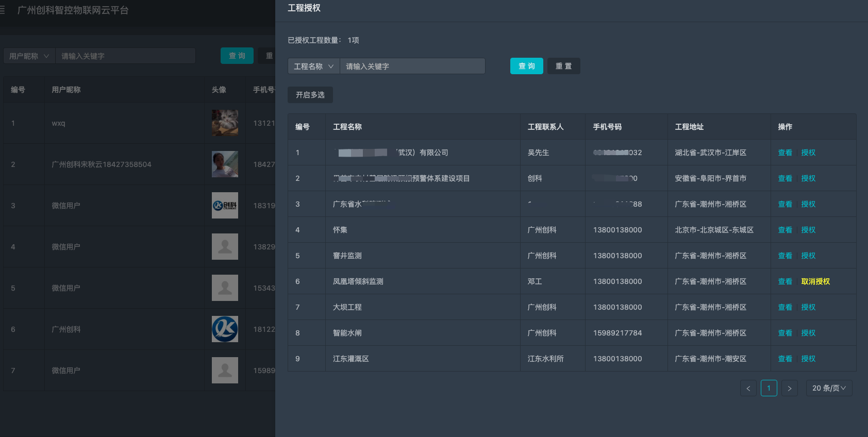
Task: Click project name 江东灌溉区
Action: pyautogui.click(x=351, y=359)
